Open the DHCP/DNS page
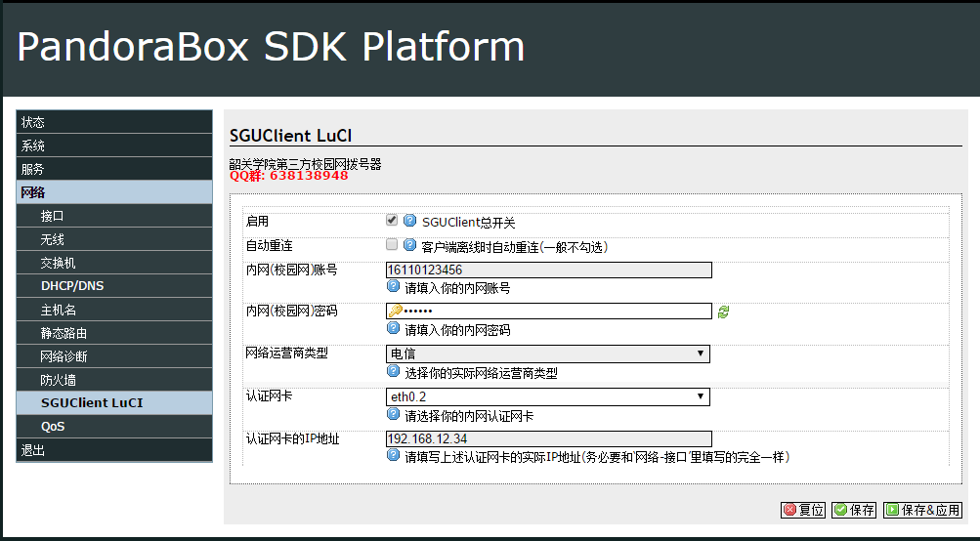This screenshot has width=980, height=541. 114,286
